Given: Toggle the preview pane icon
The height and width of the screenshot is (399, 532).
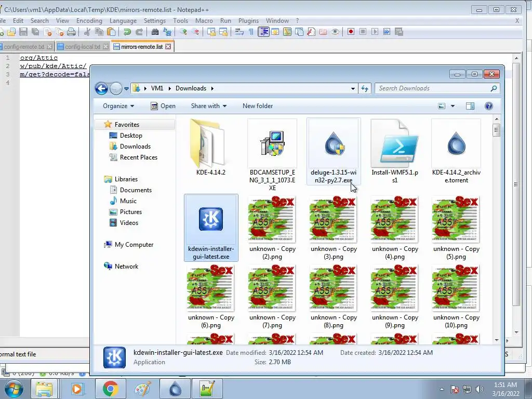Looking at the screenshot, I should (470, 106).
